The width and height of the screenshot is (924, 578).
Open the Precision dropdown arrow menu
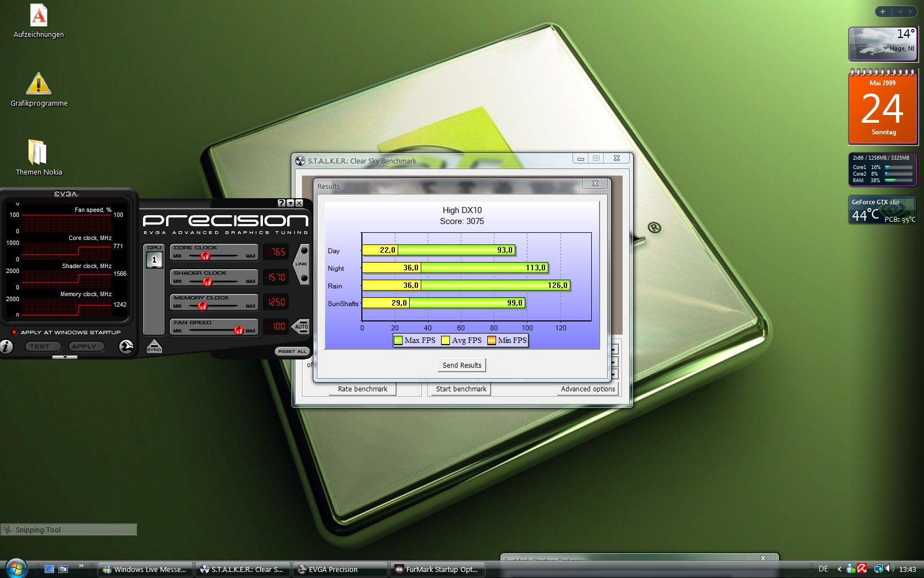(290, 203)
